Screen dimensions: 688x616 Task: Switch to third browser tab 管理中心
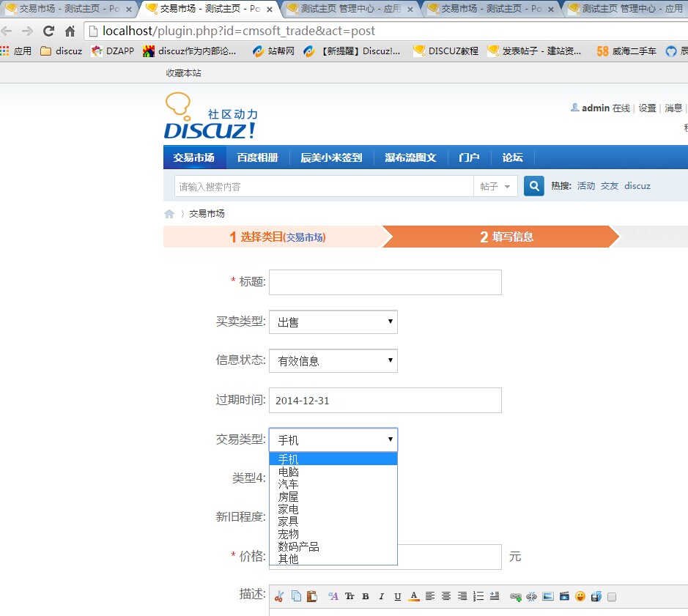coord(350,8)
